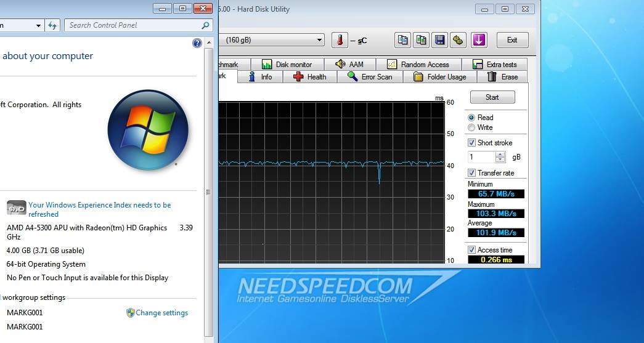The image size is (644, 343).
Task: Click the Maximum value 103.3 MB/s
Action: [x=496, y=213]
